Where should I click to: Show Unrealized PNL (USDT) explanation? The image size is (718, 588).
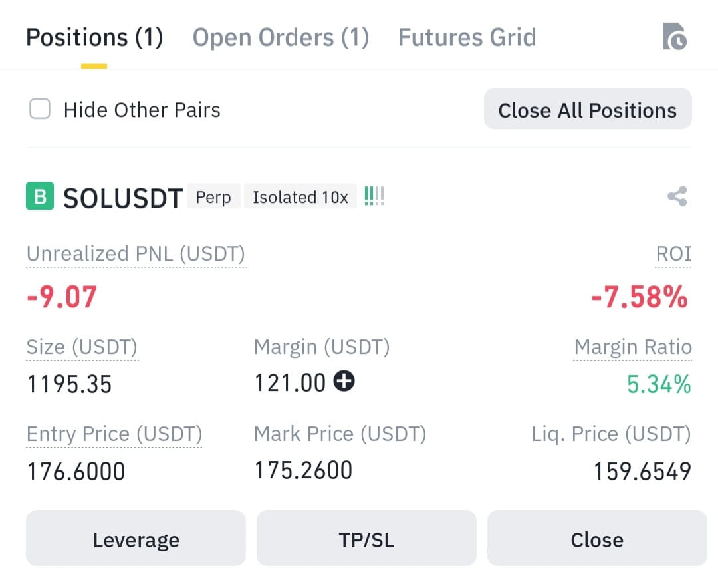tap(136, 254)
